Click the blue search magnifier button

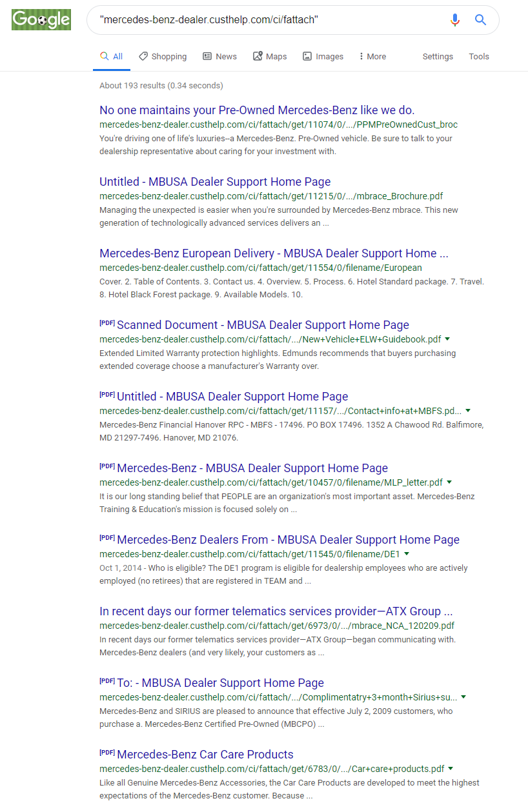click(x=480, y=20)
